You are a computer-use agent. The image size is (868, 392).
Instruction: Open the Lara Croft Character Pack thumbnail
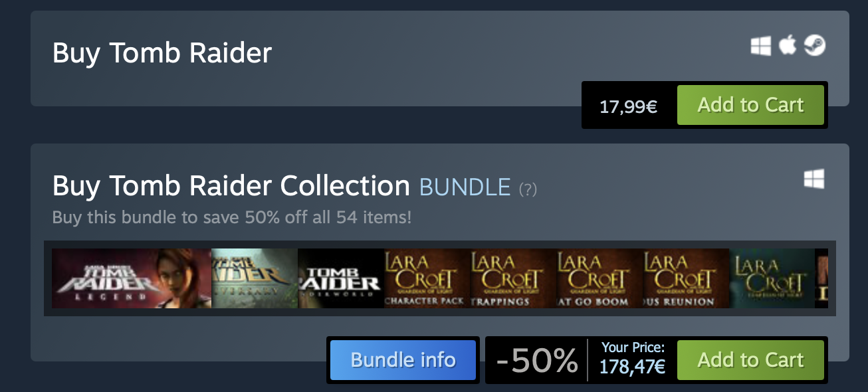pos(427,278)
